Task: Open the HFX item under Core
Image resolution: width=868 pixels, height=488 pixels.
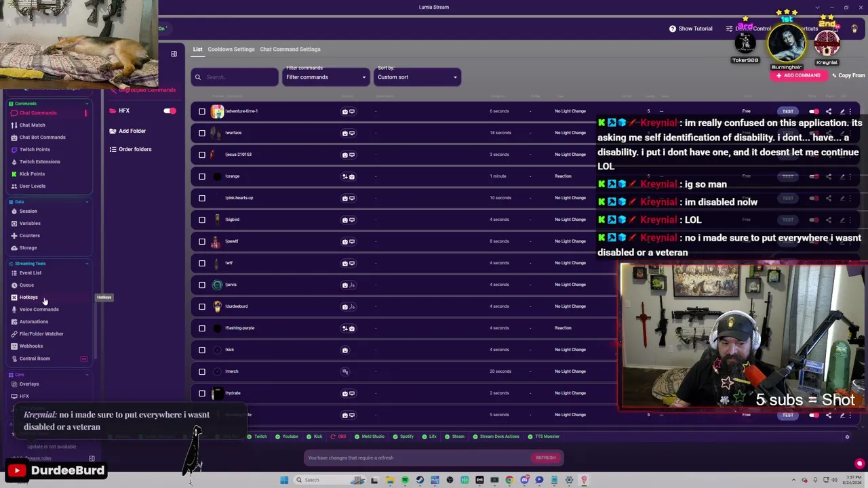Action: coord(24,396)
